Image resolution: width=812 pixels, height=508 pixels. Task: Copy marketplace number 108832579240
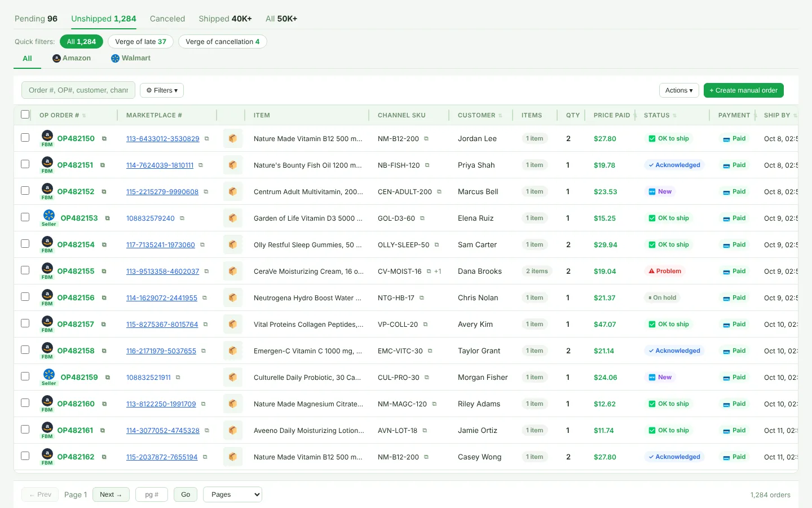pyautogui.click(x=182, y=218)
